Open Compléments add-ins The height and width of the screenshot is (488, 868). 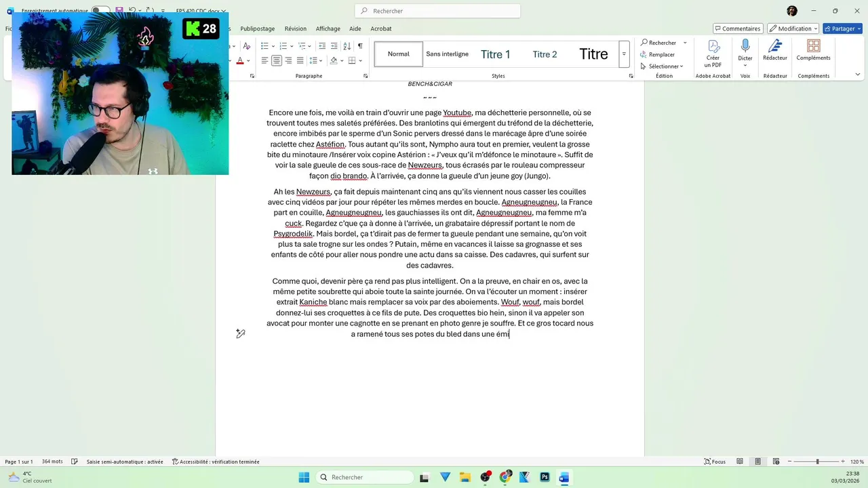click(x=814, y=50)
